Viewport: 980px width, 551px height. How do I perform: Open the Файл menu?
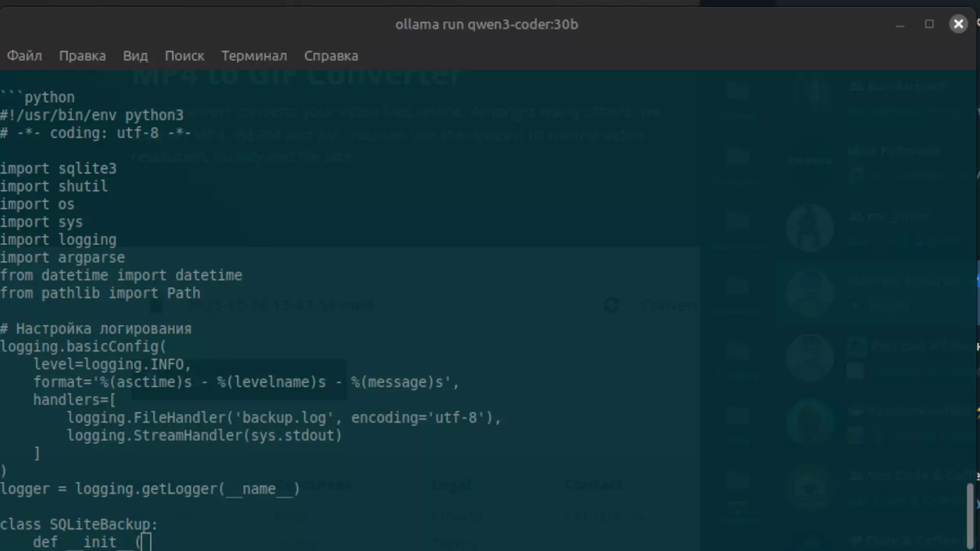coord(24,56)
